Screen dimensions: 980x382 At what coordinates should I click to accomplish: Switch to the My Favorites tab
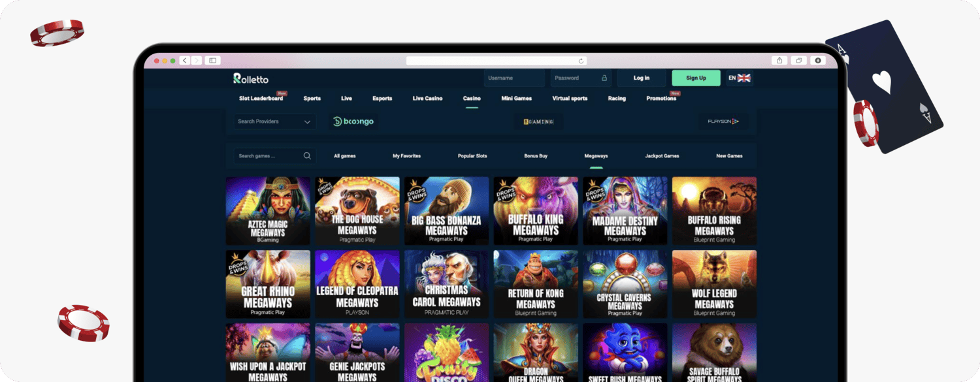click(406, 156)
